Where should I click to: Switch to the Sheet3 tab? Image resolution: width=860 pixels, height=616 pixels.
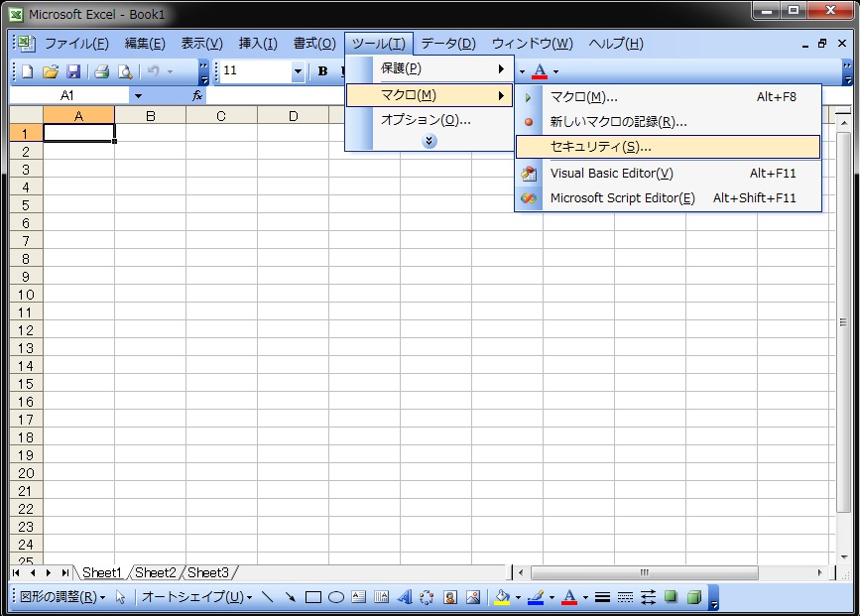click(208, 572)
